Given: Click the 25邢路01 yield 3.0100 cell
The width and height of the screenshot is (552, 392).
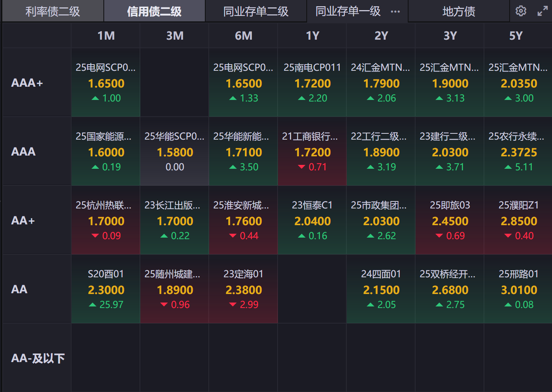Looking at the screenshot, I should tap(518, 289).
